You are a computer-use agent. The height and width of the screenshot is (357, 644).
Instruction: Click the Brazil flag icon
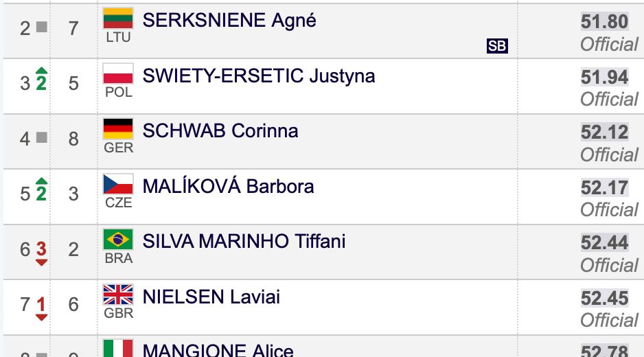118,239
